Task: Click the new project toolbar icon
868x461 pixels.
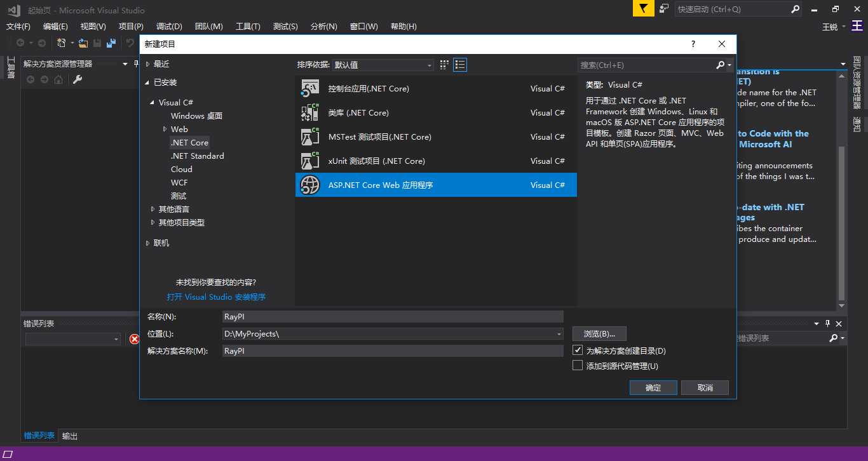Action: pyautogui.click(x=62, y=43)
